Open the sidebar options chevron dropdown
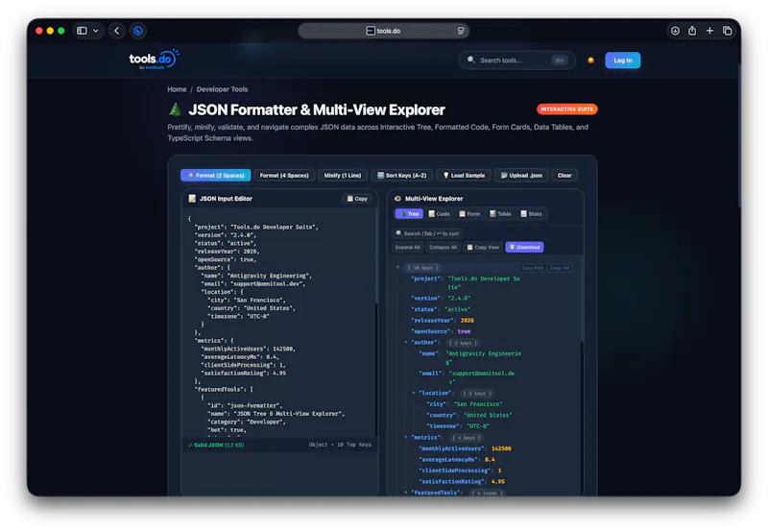The width and height of the screenshot is (768, 532). pyautogui.click(x=95, y=31)
